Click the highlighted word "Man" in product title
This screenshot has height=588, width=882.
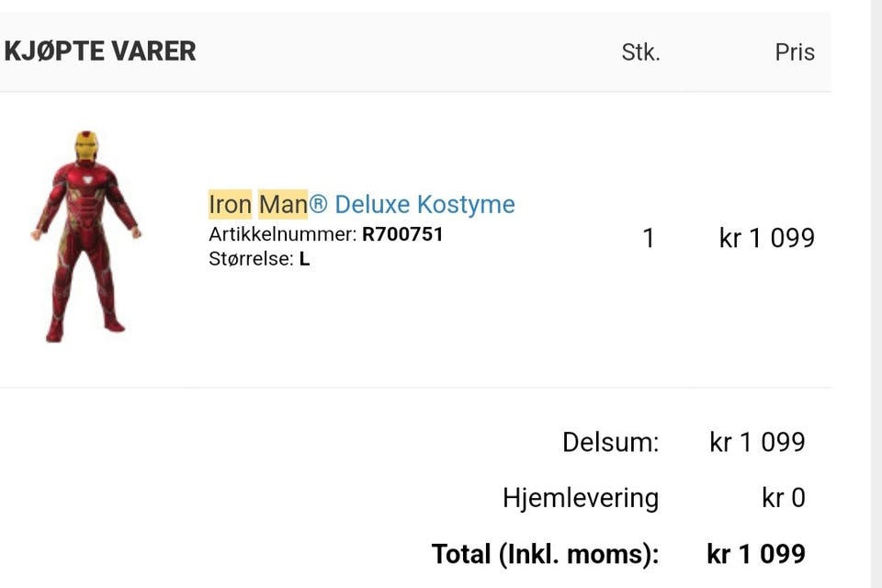(x=282, y=204)
